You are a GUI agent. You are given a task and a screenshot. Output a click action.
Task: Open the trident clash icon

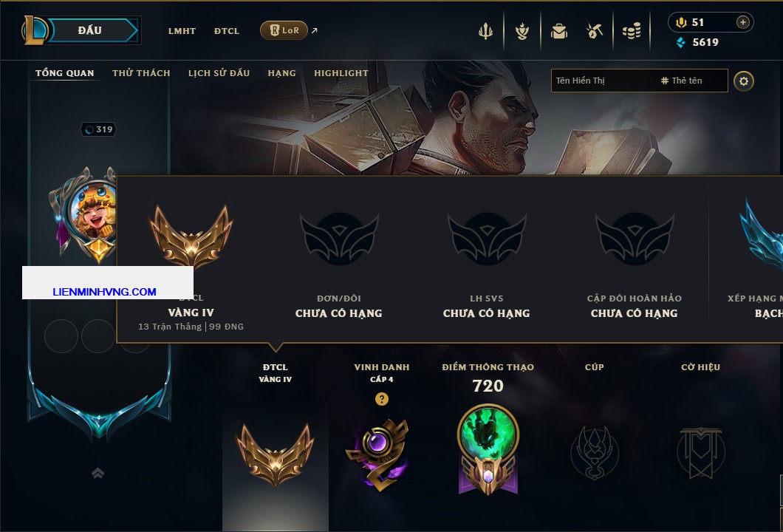coord(485,32)
